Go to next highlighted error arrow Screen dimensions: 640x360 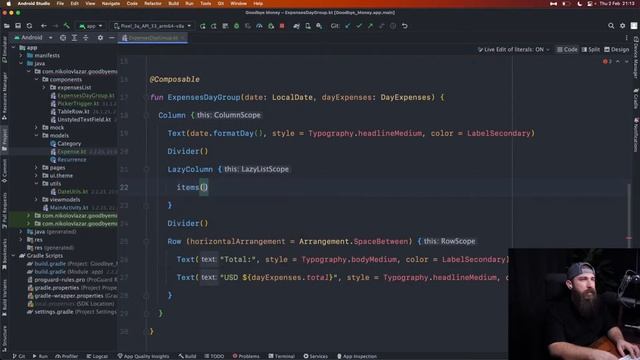point(627,61)
